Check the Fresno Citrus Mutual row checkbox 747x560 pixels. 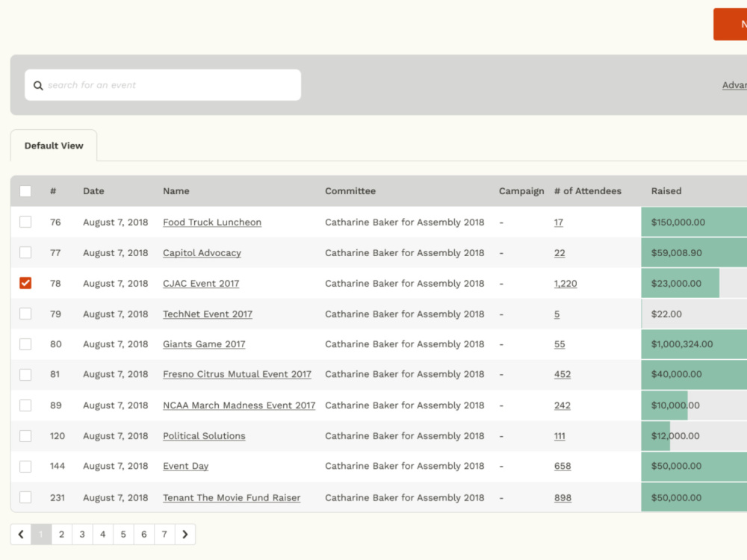coord(25,374)
